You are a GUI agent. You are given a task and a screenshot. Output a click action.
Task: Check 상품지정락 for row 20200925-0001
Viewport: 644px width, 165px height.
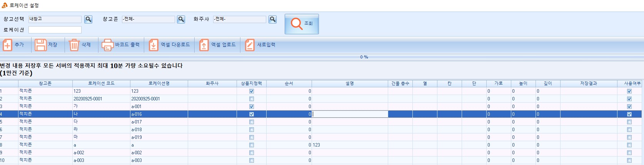pos(252,99)
